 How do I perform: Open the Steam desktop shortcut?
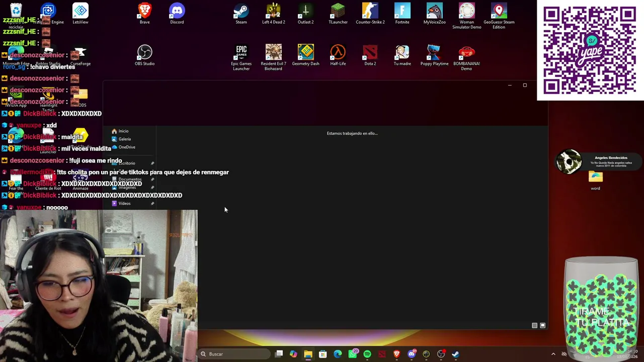(241, 14)
